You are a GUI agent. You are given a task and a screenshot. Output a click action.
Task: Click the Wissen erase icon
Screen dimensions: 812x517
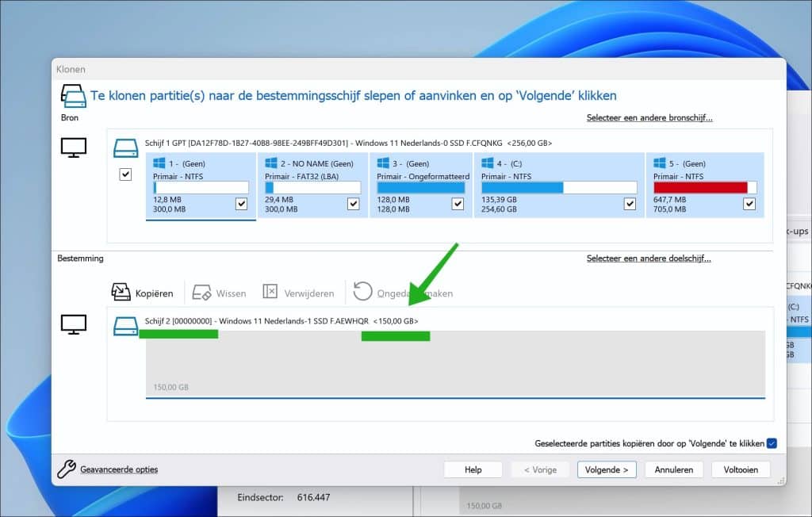201,293
